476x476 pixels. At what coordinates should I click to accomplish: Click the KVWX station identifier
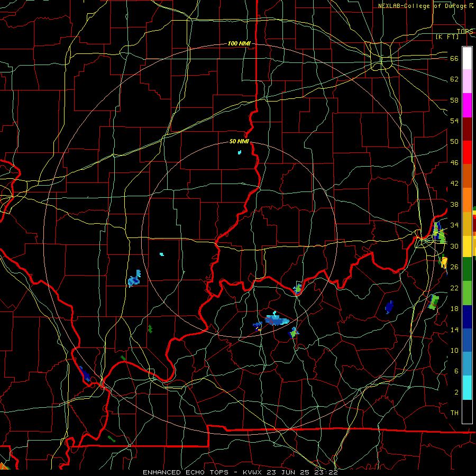[x=254, y=472]
